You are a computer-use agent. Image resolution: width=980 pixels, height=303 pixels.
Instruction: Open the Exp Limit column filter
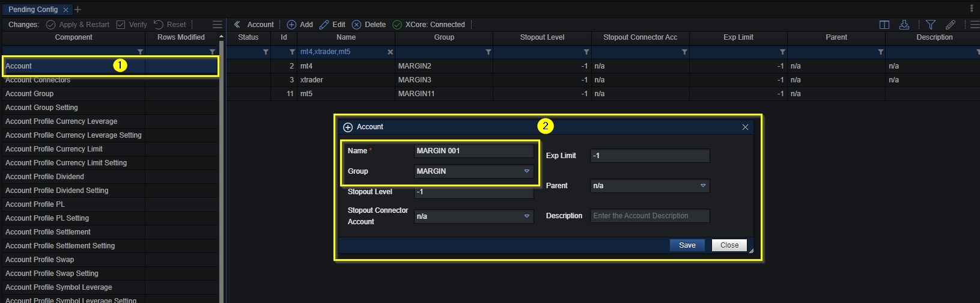782,52
